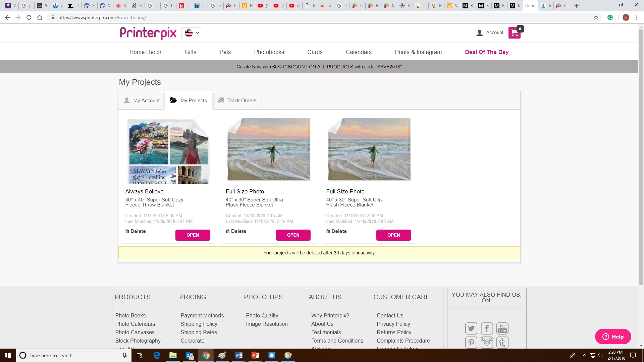This screenshot has height=362, width=644.
Task: Open the Tumblr icon in the footer
Action: pyautogui.click(x=502, y=342)
